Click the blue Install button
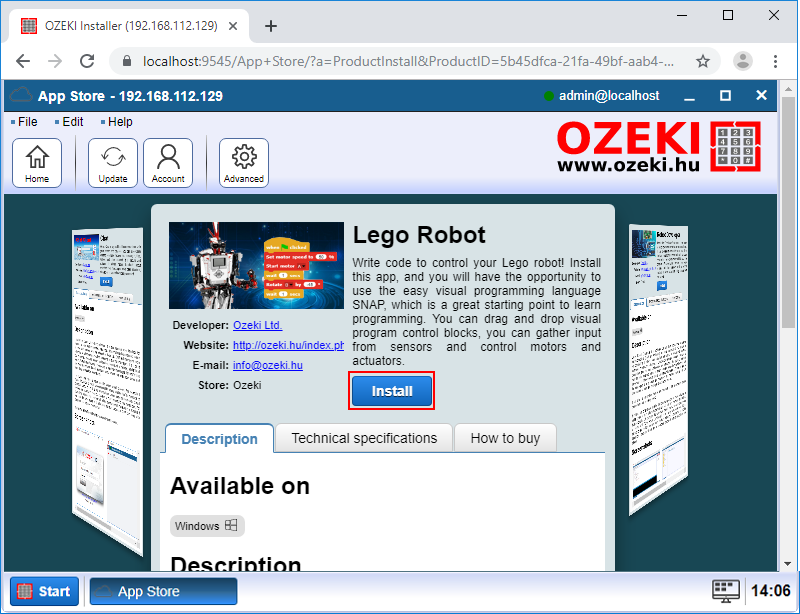This screenshot has height=614, width=800. pyautogui.click(x=392, y=391)
